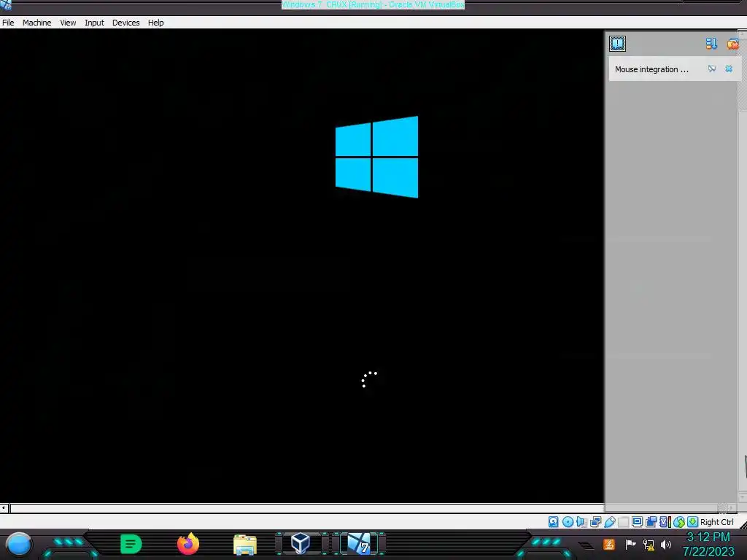Open network status tray icon
Viewport: 747px width, 560px height.
tap(649, 544)
